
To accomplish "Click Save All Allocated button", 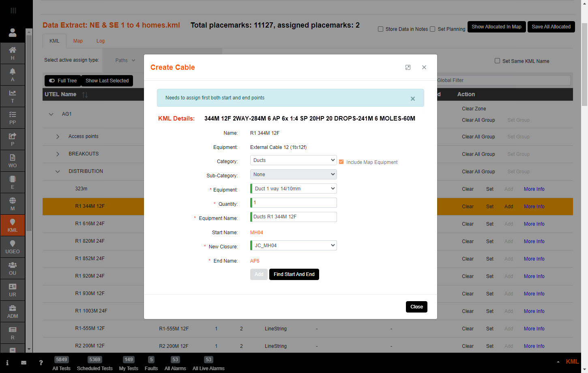I will coord(551,27).
